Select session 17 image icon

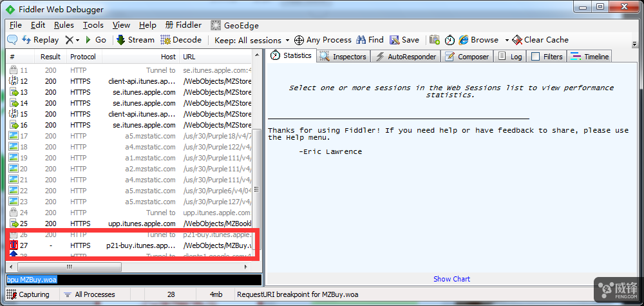(14, 136)
